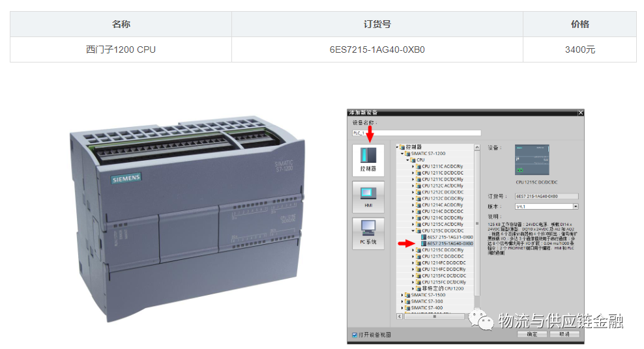Expand the CPU 1211C AC/DC/Rly node
This screenshot has width=644, height=349.
coord(413,167)
